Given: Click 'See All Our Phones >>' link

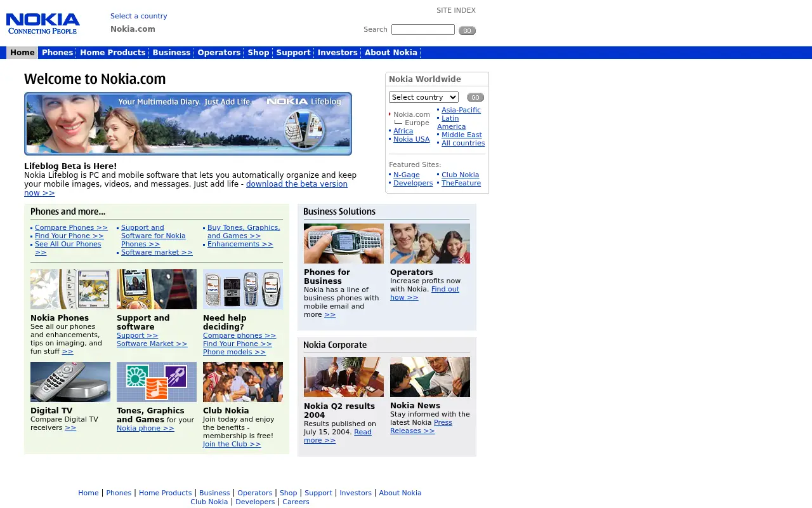Looking at the screenshot, I should tap(68, 248).
